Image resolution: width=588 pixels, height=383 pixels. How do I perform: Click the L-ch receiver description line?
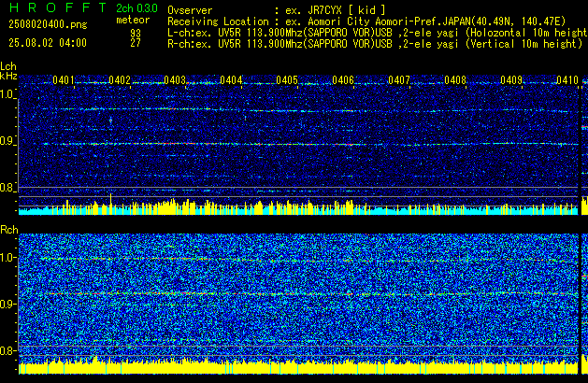coord(378,33)
